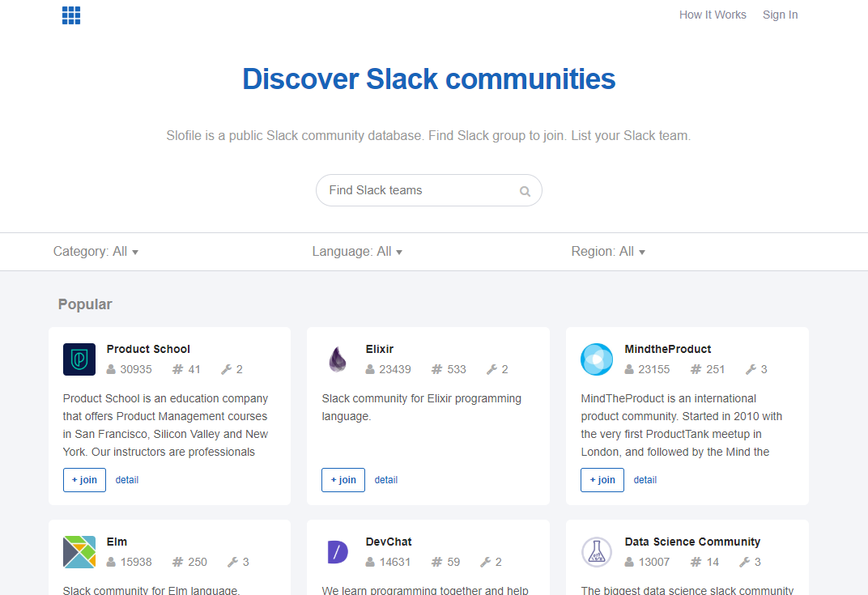
Task: Open the MindtheProduct title link
Action: [668, 349]
